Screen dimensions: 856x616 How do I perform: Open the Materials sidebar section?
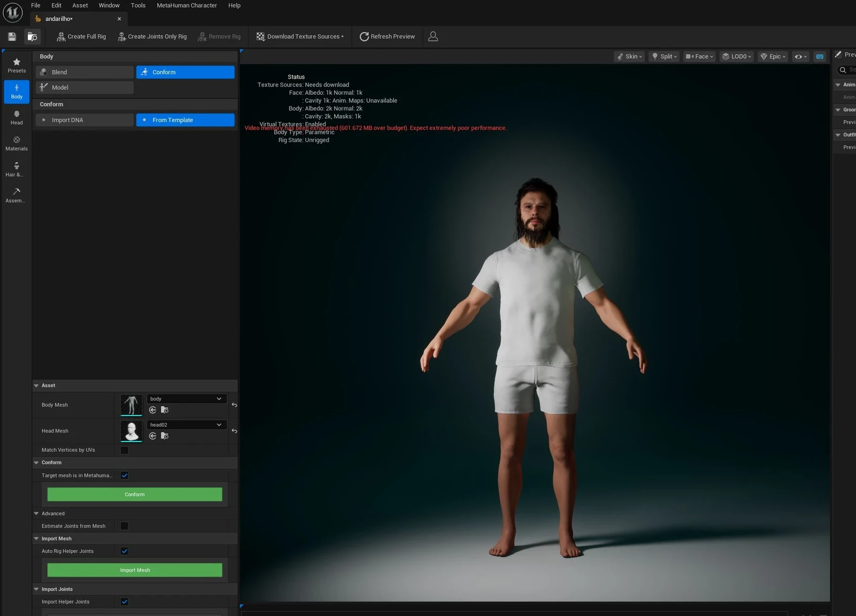click(x=17, y=143)
